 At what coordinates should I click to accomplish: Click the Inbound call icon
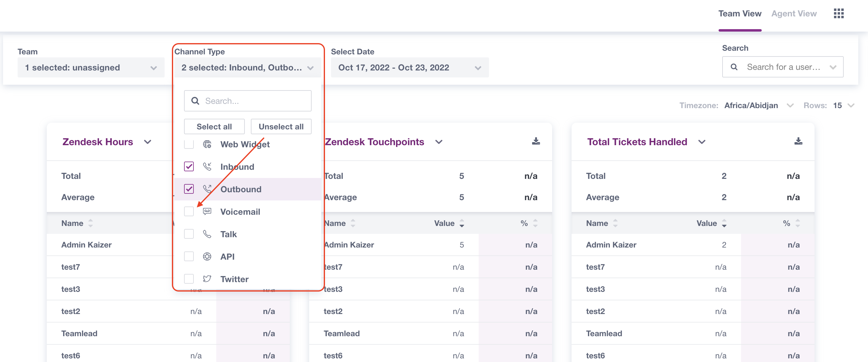coord(207,166)
